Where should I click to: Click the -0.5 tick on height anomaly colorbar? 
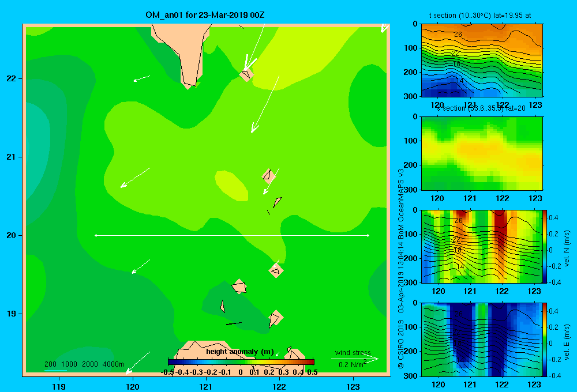click(x=167, y=372)
